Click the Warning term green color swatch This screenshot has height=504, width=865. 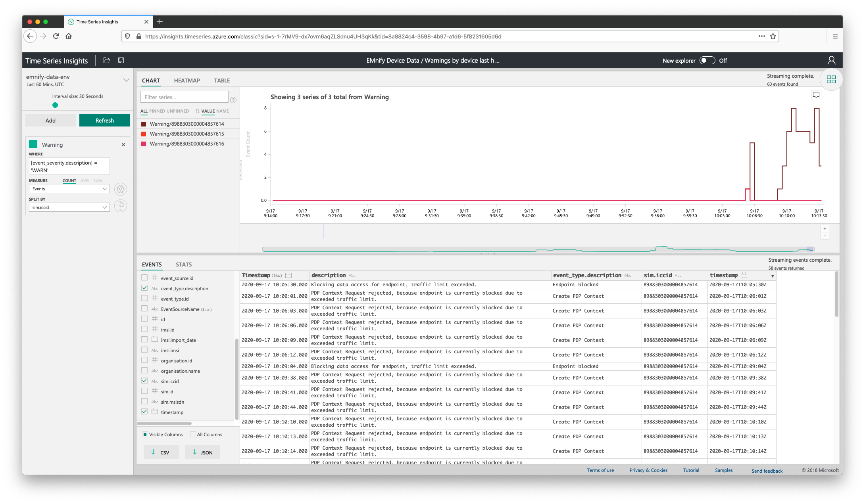click(x=33, y=144)
